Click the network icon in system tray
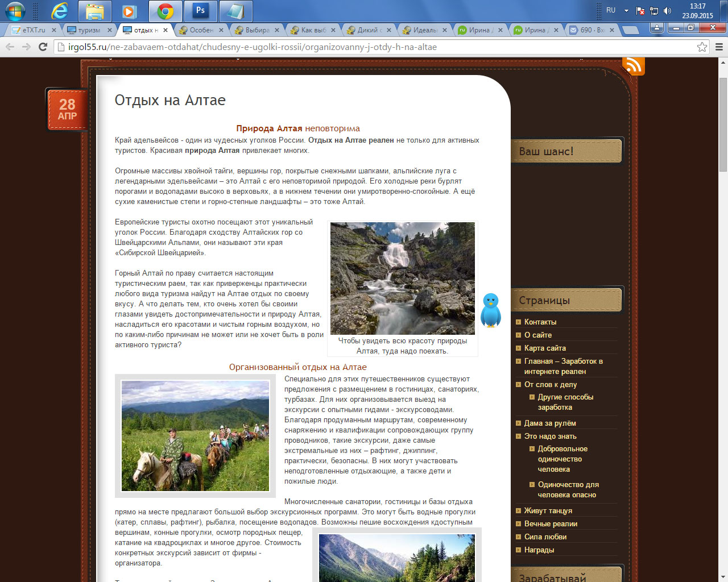 point(654,11)
